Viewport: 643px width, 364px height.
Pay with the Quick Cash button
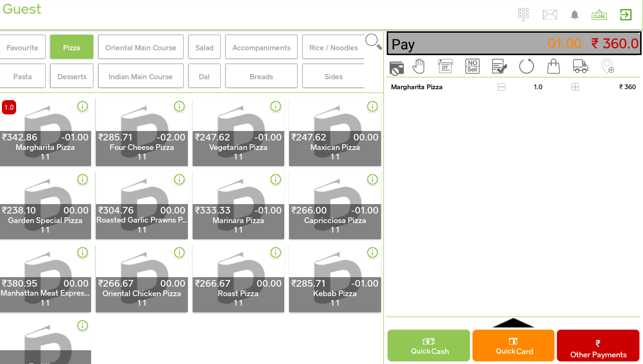click(429, 345)
